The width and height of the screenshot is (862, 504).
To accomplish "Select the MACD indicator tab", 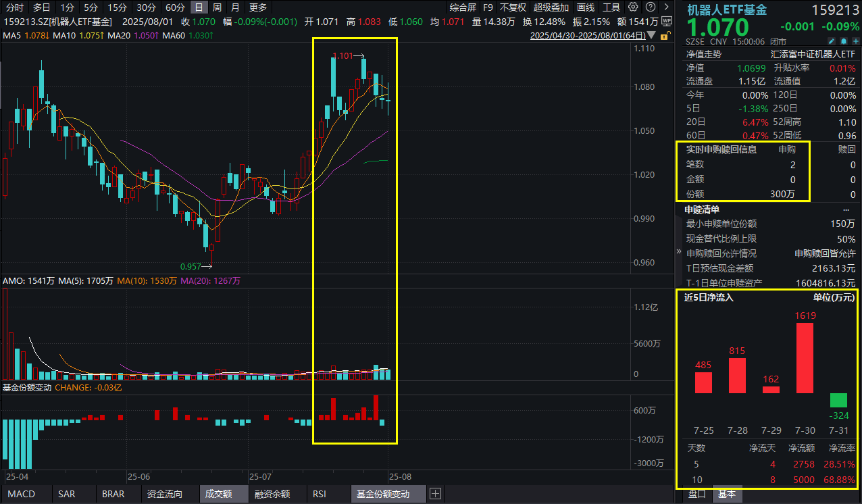I will pos(20,494).
